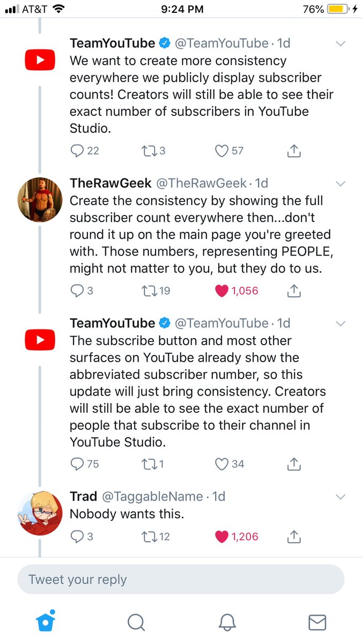
Task: Expand options chevron on TheRawGeek's tweet
Action: [340, 184]
